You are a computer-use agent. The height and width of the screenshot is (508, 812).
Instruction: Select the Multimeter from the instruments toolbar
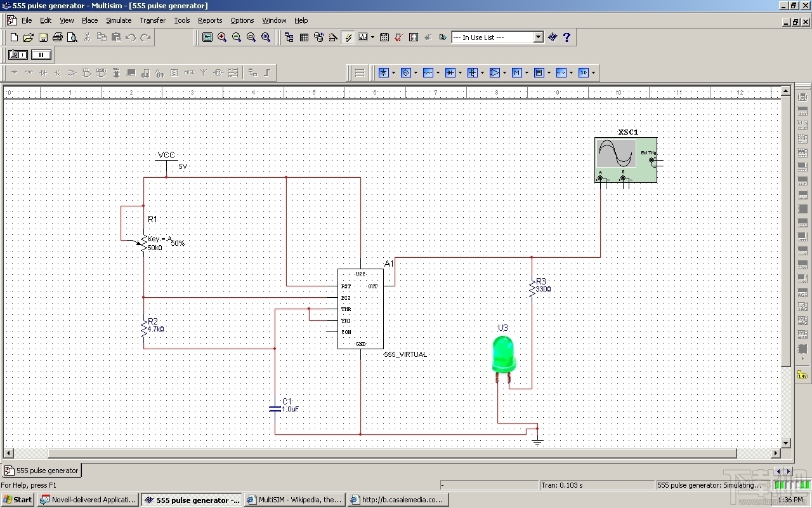802,97
